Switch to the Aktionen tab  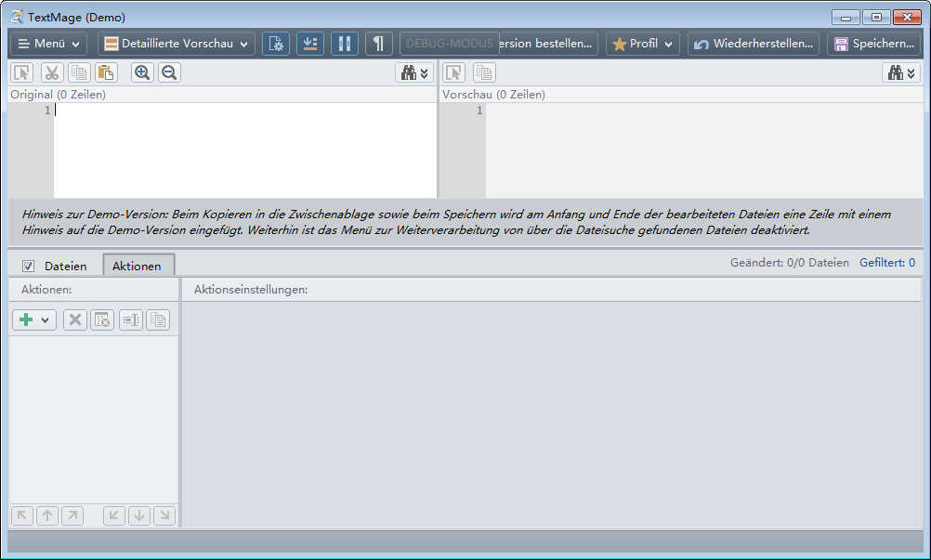point(138,266)
